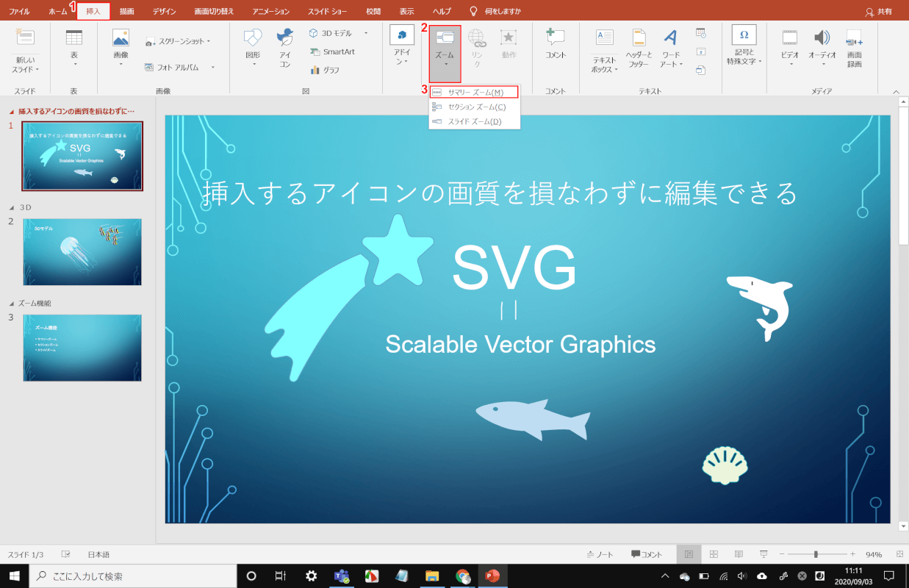Switch to the ホーム tab

(x=57, y=12)
